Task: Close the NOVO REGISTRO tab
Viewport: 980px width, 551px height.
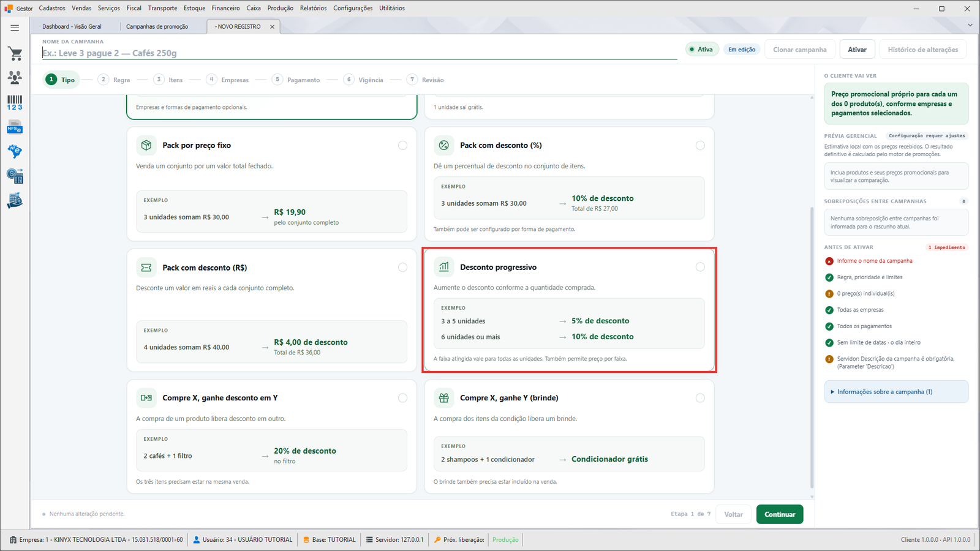Action: [x=272, y=27]
